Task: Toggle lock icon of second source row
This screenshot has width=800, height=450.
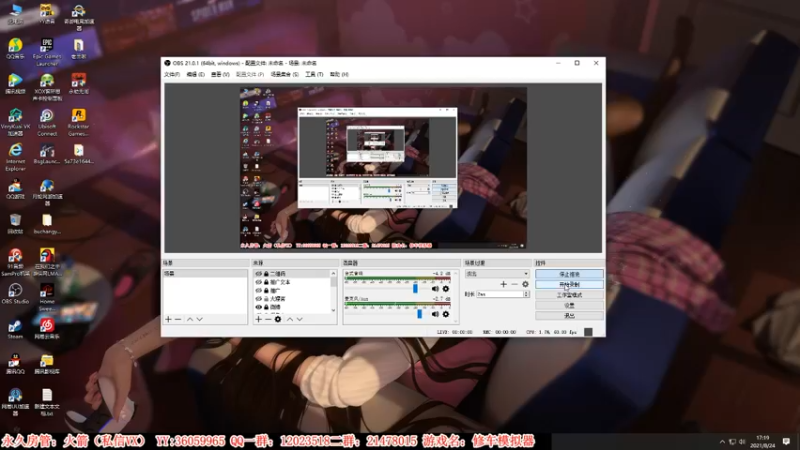Action: (x=266, y=282)
